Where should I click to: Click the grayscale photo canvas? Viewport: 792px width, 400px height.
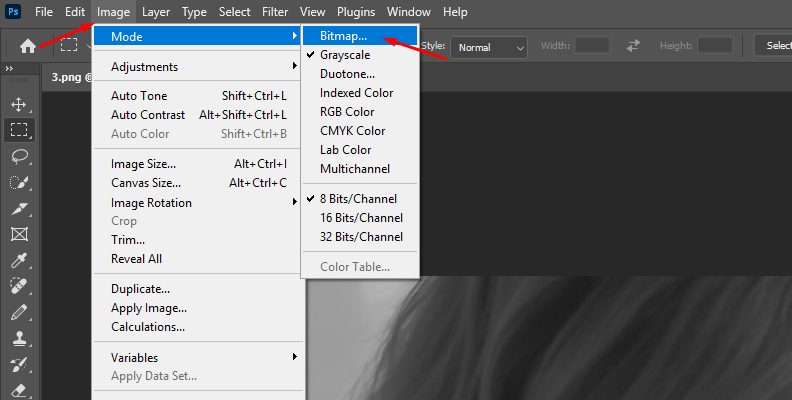(x=551, y=338)
